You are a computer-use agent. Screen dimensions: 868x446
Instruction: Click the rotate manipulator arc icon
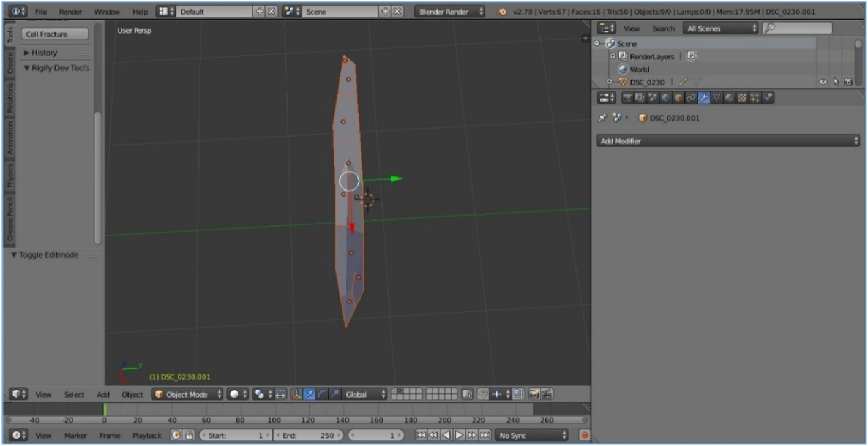322,395
